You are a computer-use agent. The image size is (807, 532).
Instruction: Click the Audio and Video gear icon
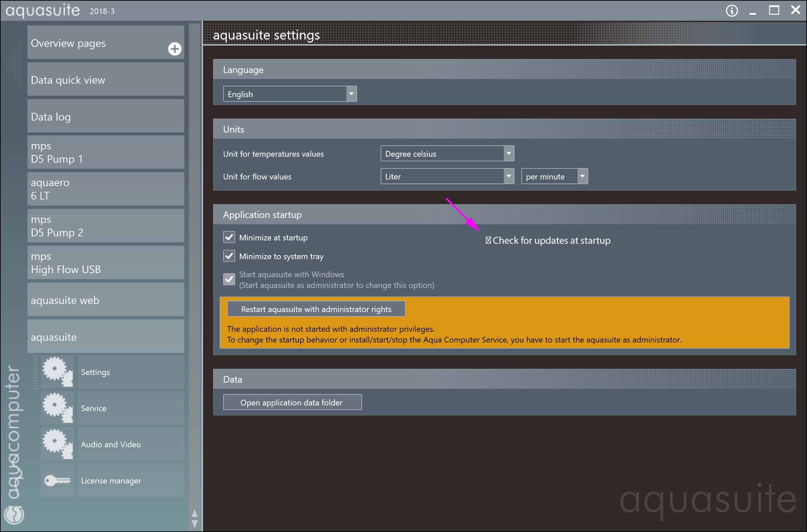(57, 444)
